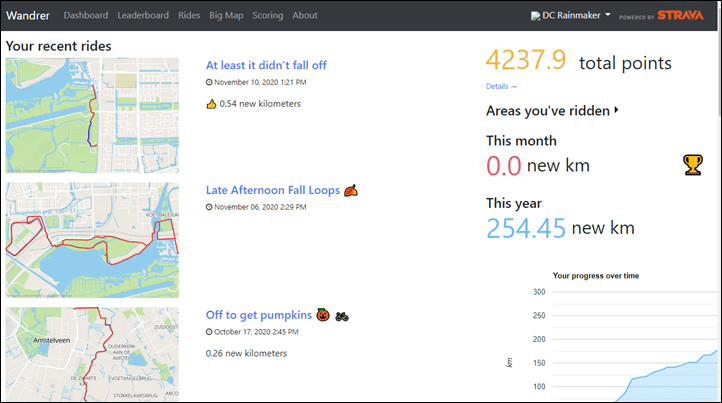Click the jack-o-lantern pumpkin emoji

click(x=323, y=315)
